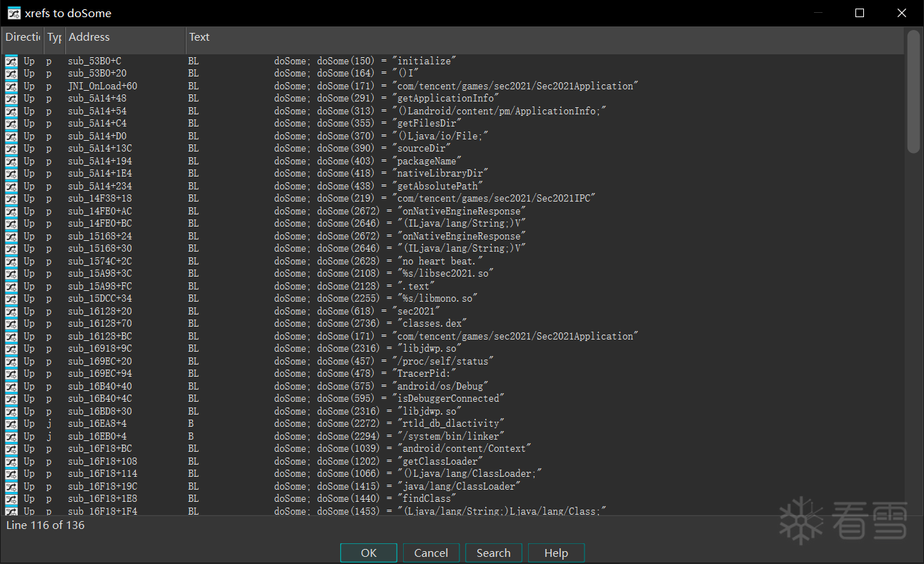Click the text doSome(164) = "()I"
The image size is (924, 564).
pos(368,74)
